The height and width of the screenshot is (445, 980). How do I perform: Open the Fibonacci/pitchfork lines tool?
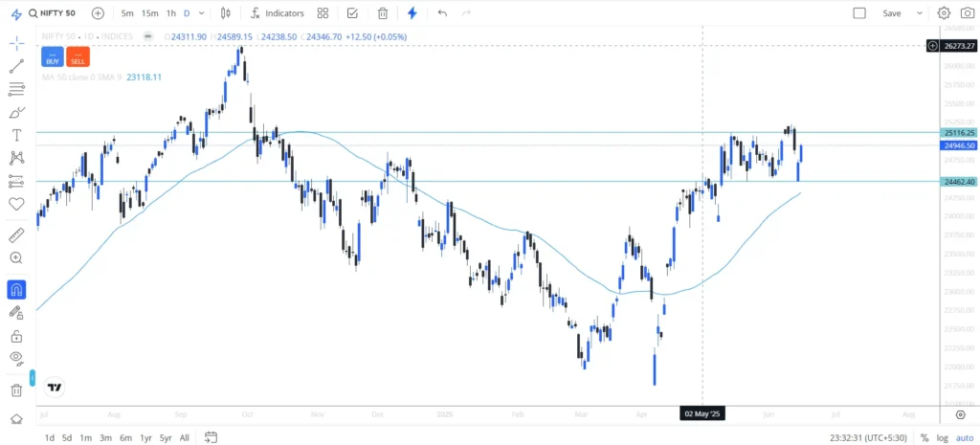[17, 89]
